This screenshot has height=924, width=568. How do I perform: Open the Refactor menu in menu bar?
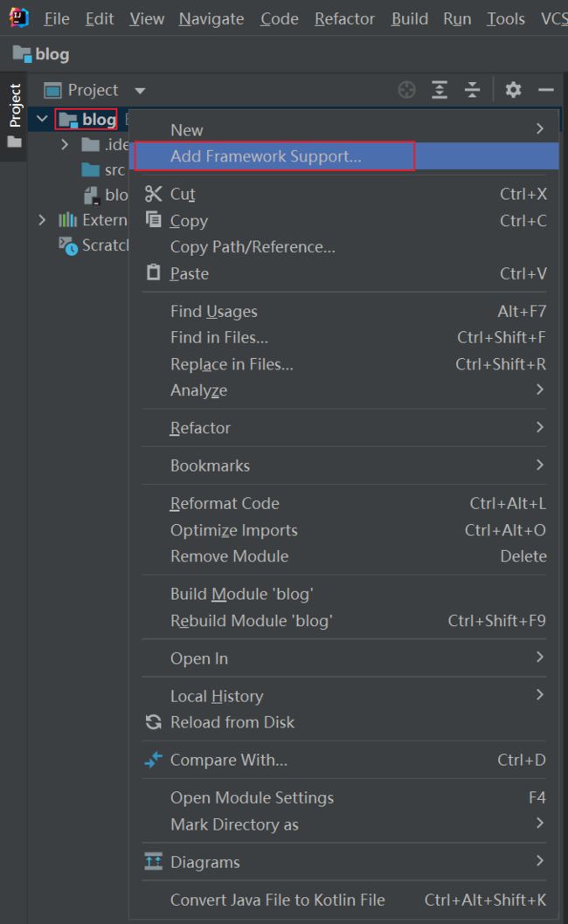344,19
